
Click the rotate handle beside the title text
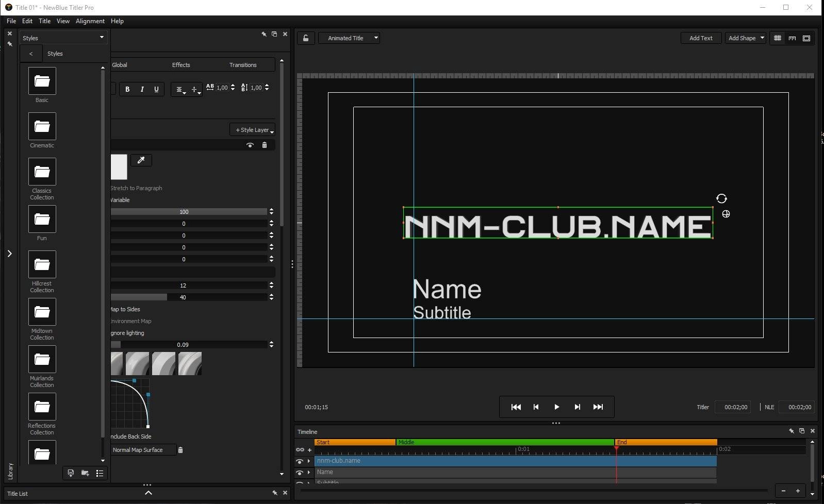coord(721,198)
